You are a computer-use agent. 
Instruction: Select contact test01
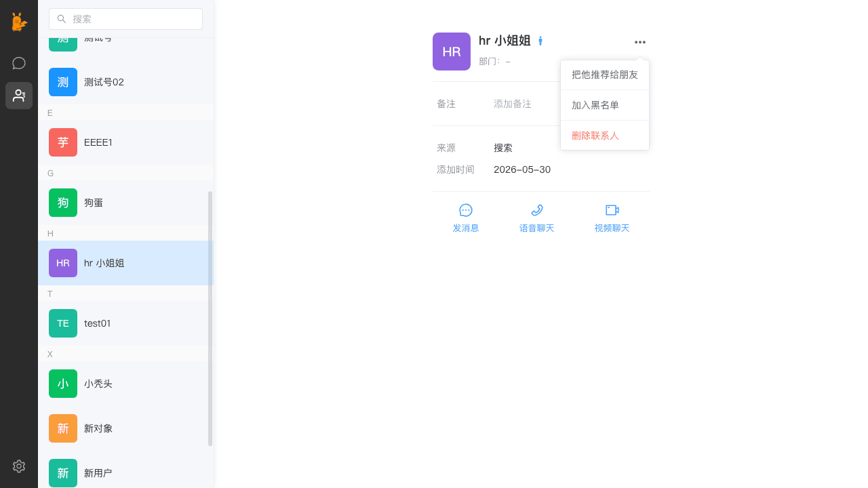(x=125, y=323)
